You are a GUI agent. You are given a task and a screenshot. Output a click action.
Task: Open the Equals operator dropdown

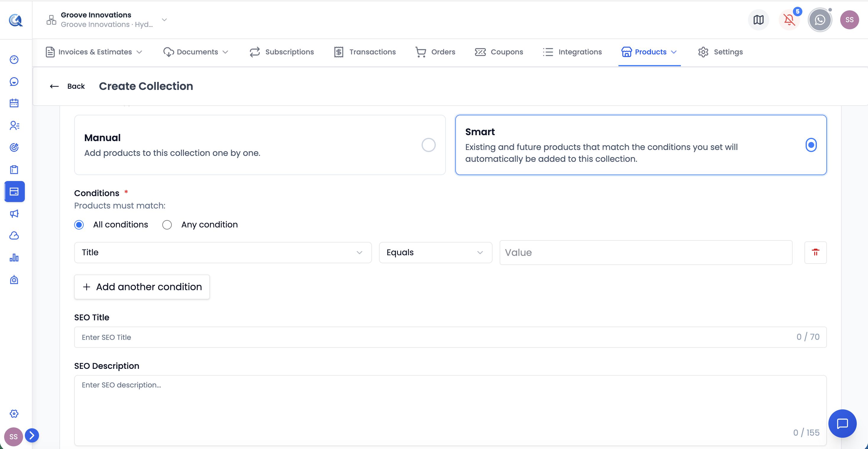(435, 253)
